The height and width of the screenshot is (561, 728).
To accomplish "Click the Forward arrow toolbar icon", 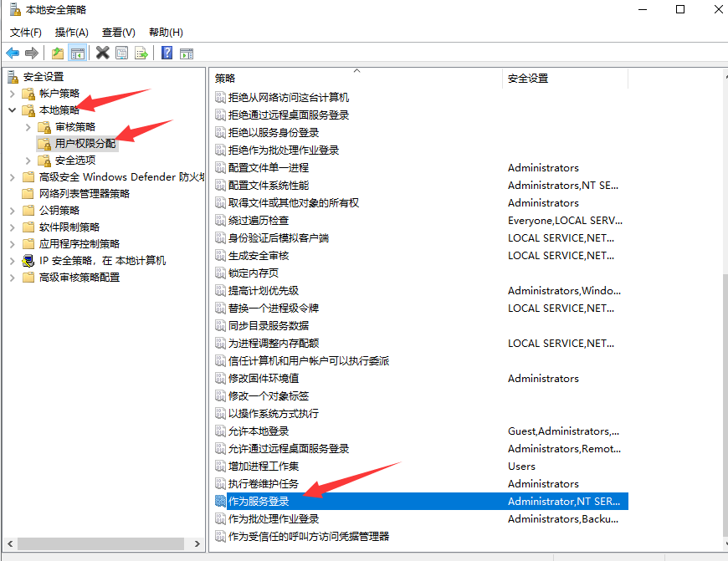I will pyautogui.click(x=32, y=53).
